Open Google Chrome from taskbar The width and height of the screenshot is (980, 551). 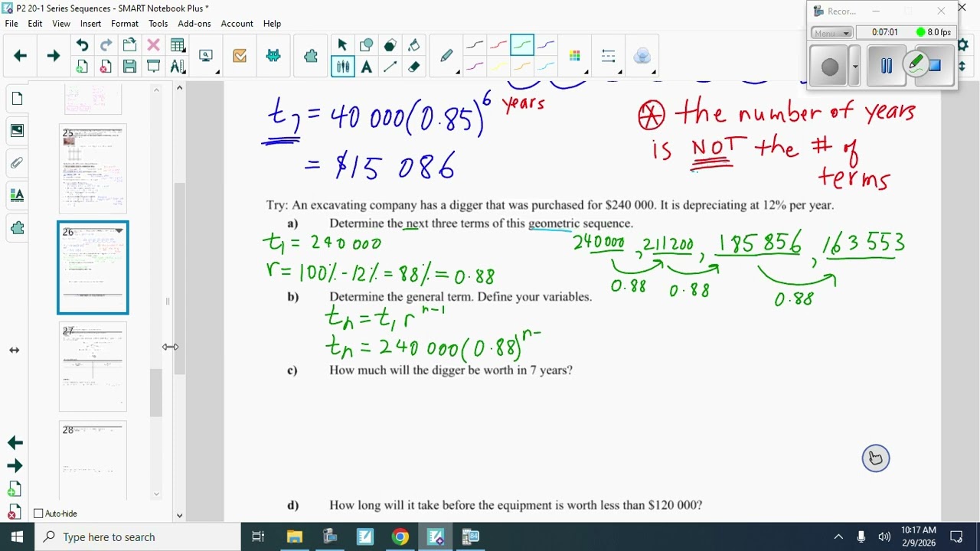click(400, 536)
